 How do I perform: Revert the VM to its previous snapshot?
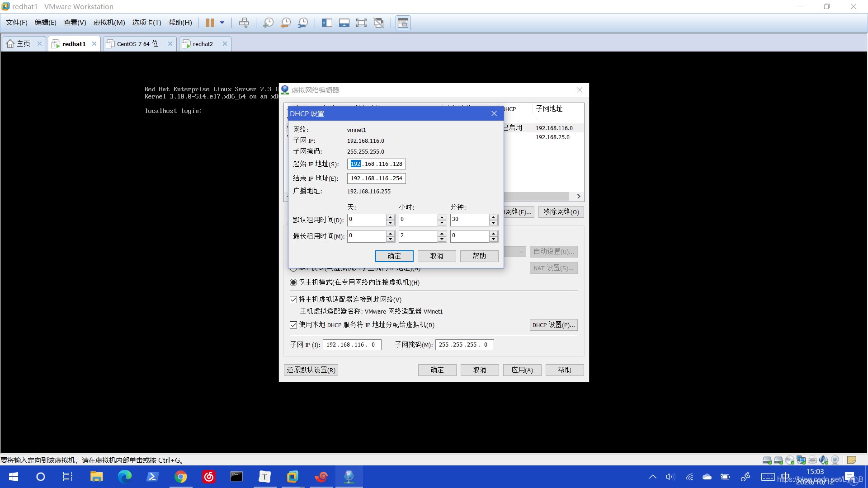[x=285, y=23]
